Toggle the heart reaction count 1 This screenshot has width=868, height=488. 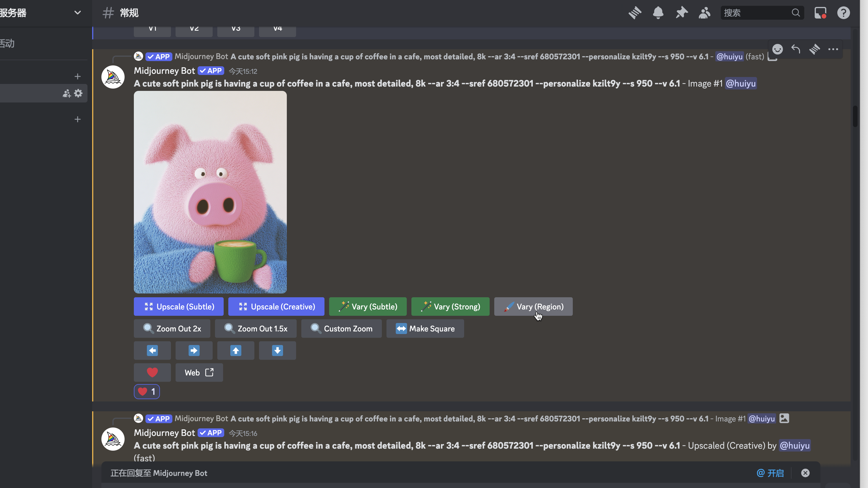point(147,392)
